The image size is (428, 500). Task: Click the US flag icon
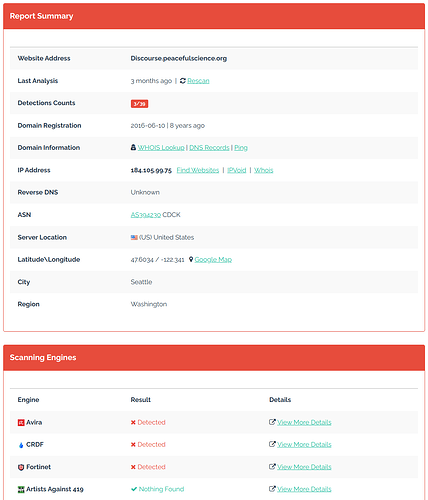pyautogui.click(x=134, y=237)
